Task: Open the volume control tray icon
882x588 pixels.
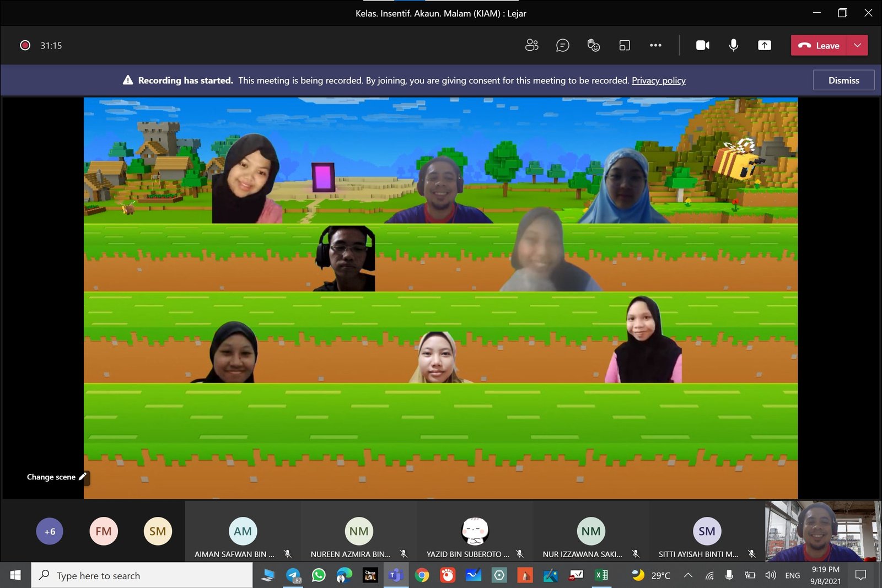Action: pos(770,575)
